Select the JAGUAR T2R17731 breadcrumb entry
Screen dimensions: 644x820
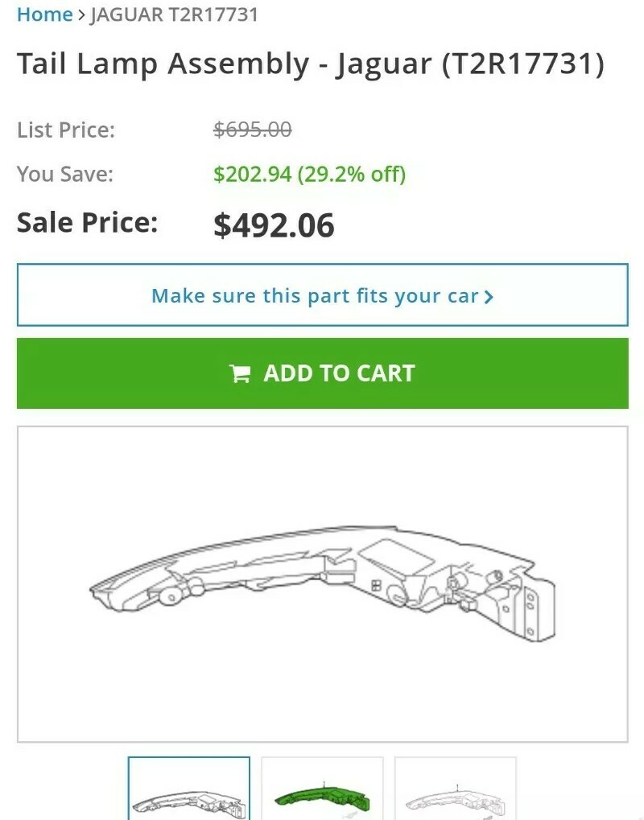(x=174, y=14)
